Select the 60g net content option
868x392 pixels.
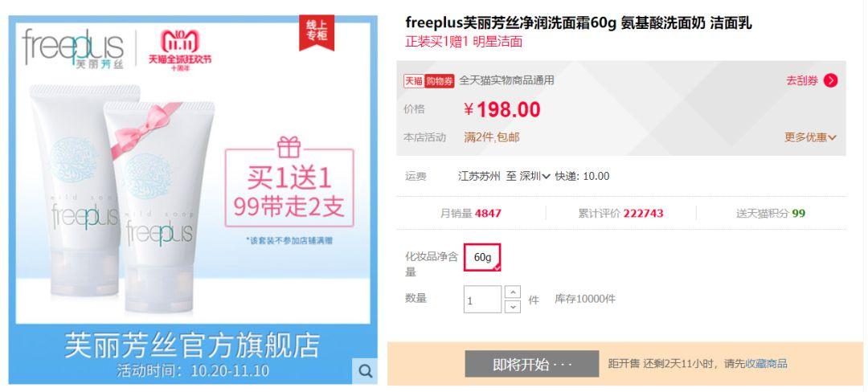(482, 257)
